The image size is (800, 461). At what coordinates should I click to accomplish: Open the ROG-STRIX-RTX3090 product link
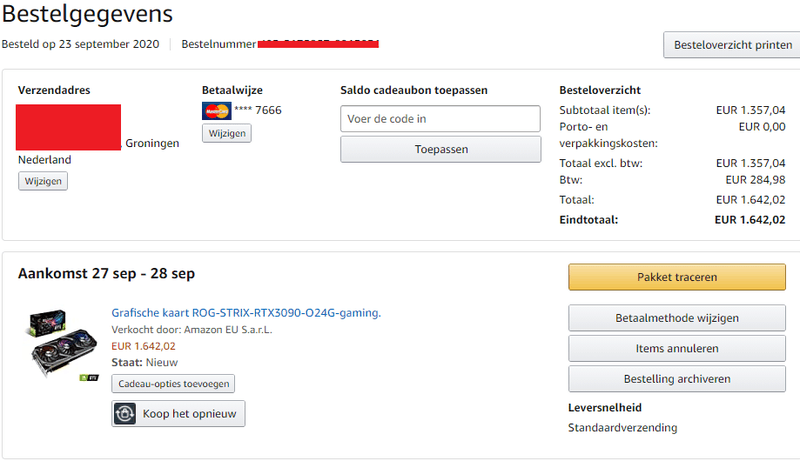click(246, 313)
